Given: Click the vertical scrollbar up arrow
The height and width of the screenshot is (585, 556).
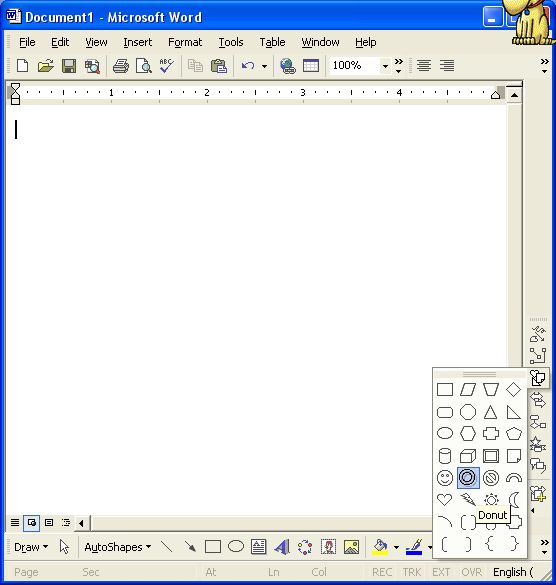Looking at the screenshot, I should pos(514,95).
